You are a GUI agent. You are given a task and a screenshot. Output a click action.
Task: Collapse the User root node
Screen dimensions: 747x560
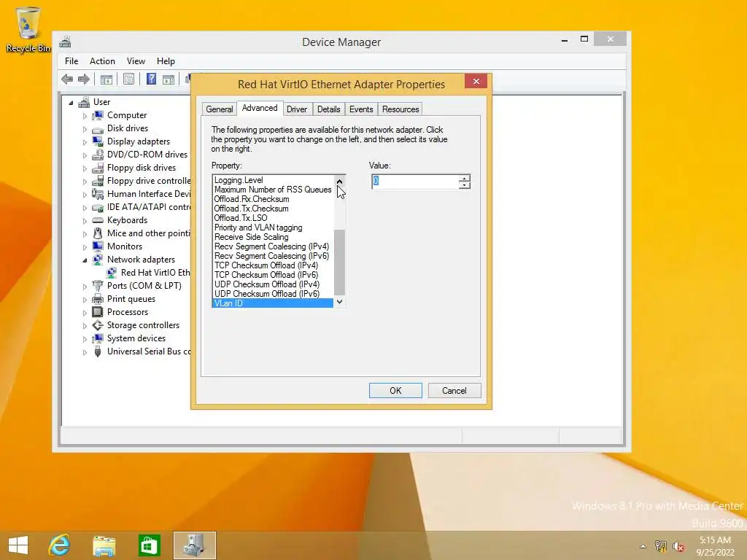click(x=71, y=102)
